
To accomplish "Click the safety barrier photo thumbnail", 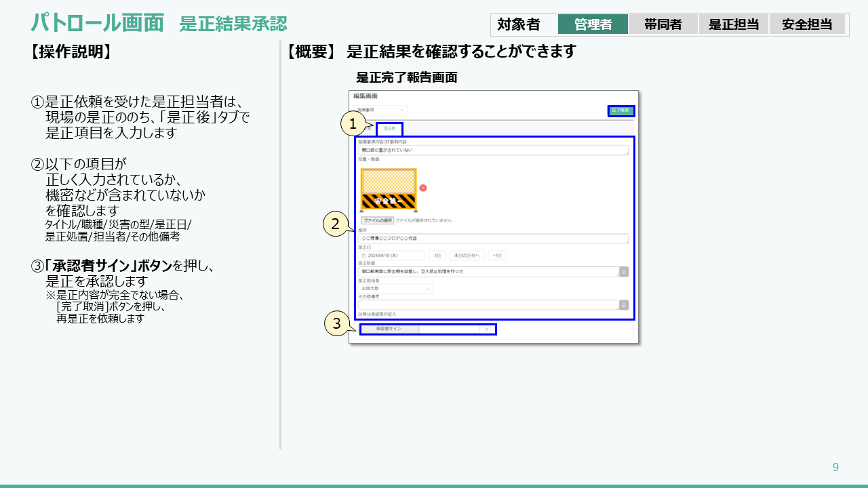I will pos(389,190).
